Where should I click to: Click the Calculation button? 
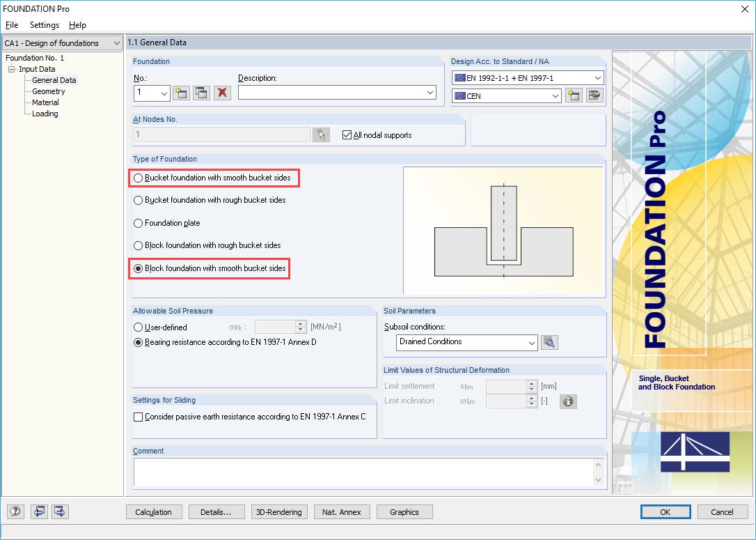[154, 511]
